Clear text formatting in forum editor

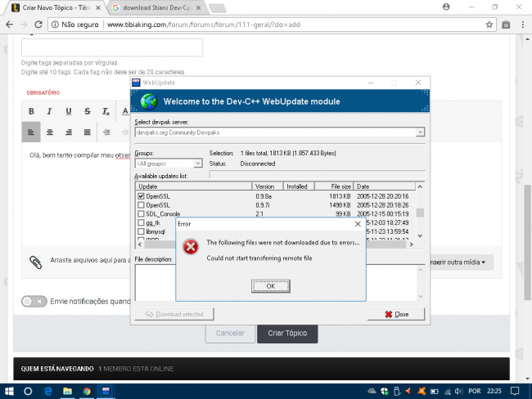click(x=106, y=111)
